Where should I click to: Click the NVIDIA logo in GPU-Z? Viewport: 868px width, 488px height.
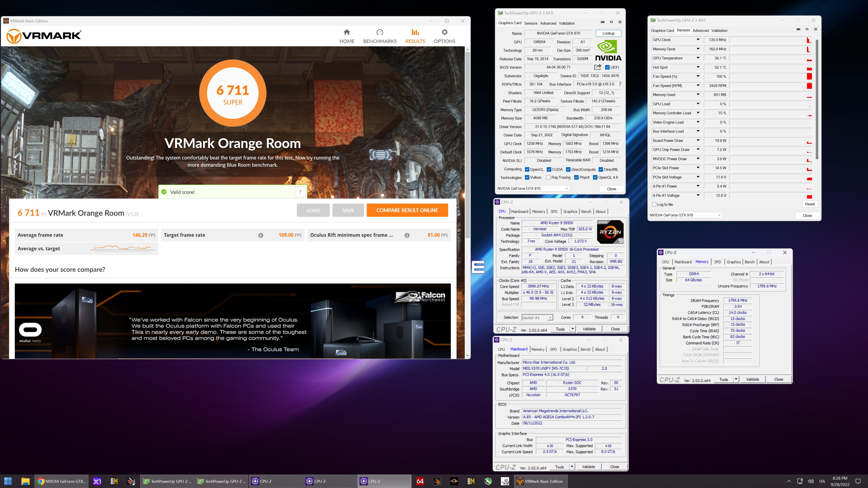pos(608,51)
